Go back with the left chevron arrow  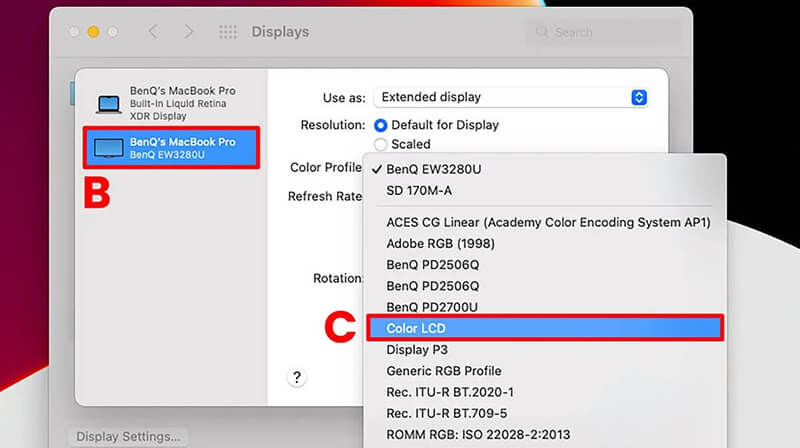click(153, 32)
